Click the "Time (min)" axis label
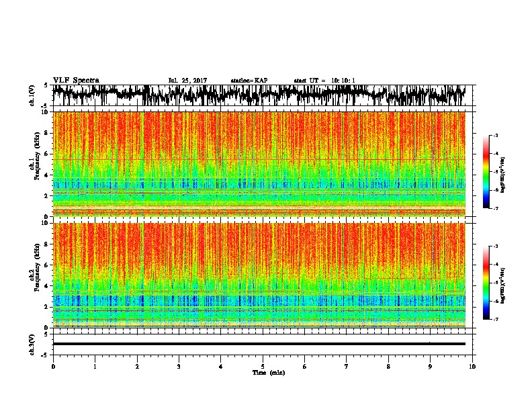This screenshot has width=532, height=411. 269,373
